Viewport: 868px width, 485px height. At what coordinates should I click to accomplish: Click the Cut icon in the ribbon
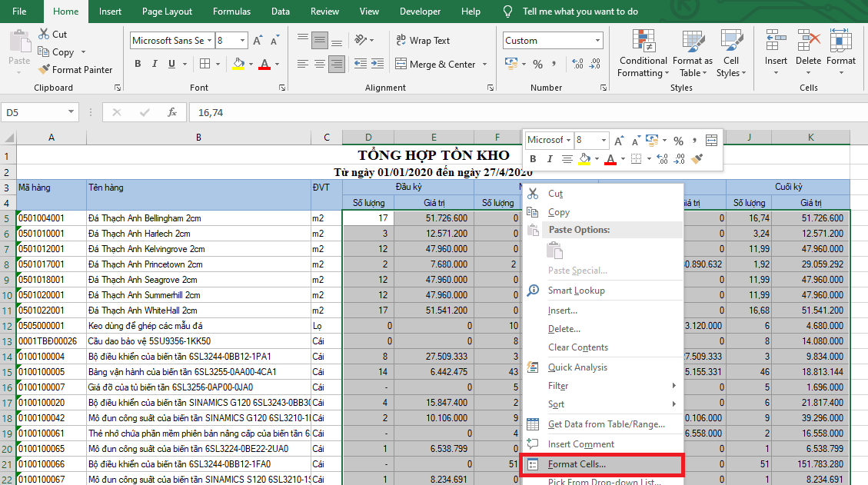(52, 34)
